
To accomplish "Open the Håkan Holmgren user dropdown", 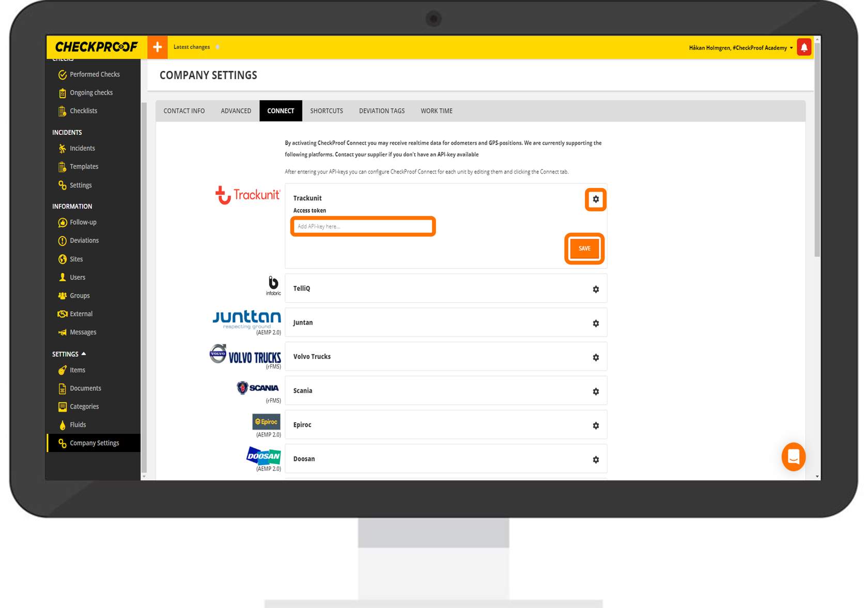I will coord(740,48).
